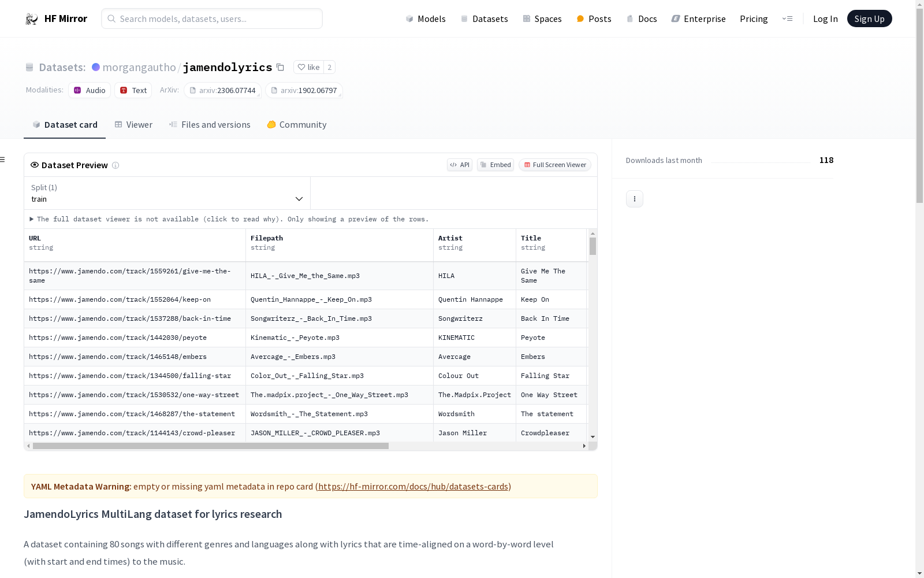Screen dimensions: 924x578
Task: Open the Viewer tab
Action: pyautogui.click(x=133, y=125)
